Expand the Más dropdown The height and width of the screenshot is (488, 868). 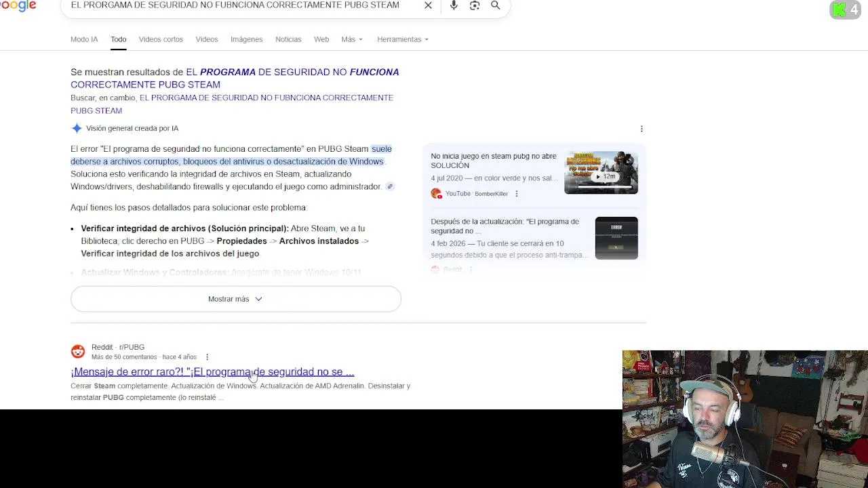352,39
